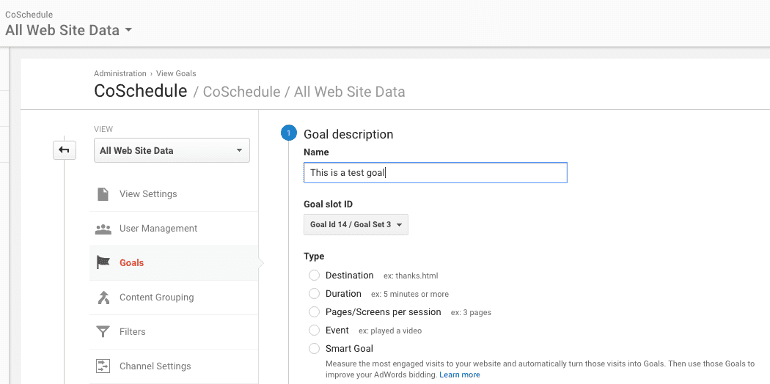The height and width of the screenshot is (384, 770).
Task: Click the 'ex: played a video' example text
Action: [390, 331]
